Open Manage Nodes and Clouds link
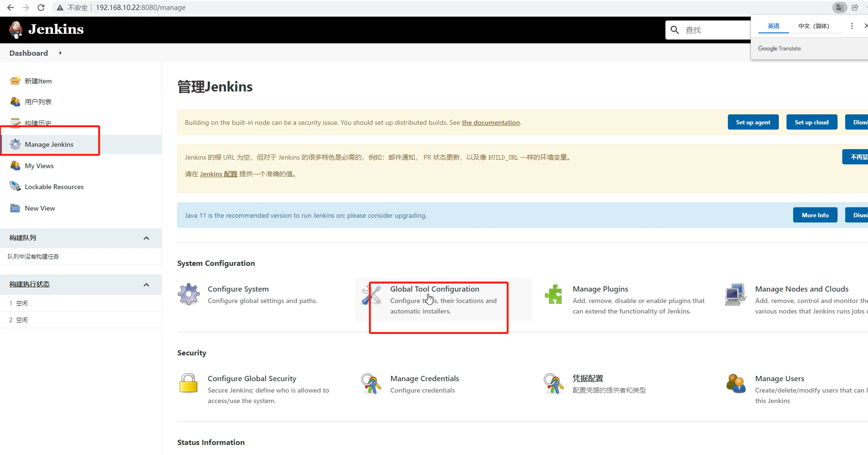Screen dimensions: 868x455 point(802,289)
